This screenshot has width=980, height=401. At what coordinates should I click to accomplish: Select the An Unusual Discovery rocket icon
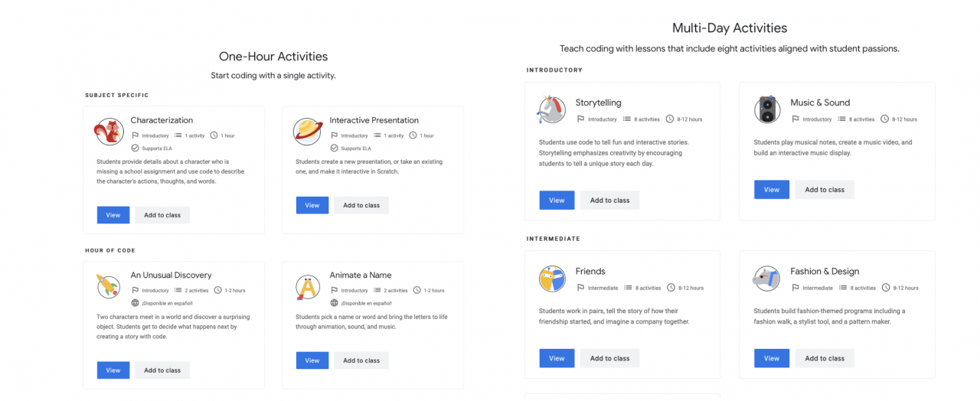(x=109, y=287)
